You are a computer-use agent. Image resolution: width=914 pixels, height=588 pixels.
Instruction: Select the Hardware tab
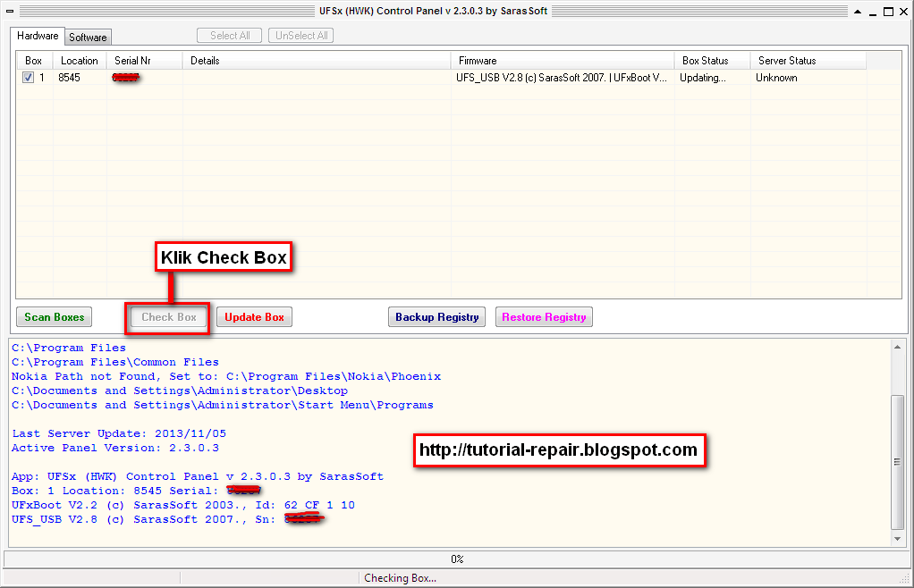[38, 36]
